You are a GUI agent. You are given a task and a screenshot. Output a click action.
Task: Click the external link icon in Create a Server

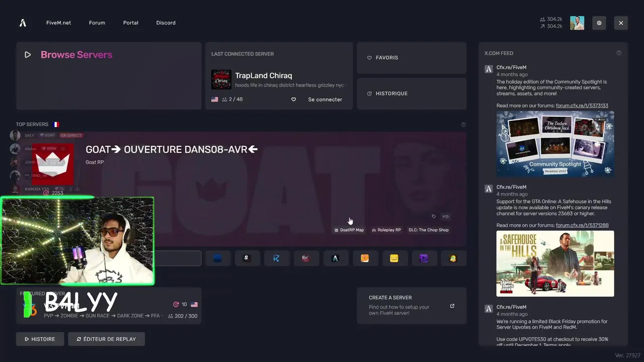point(452,306)
